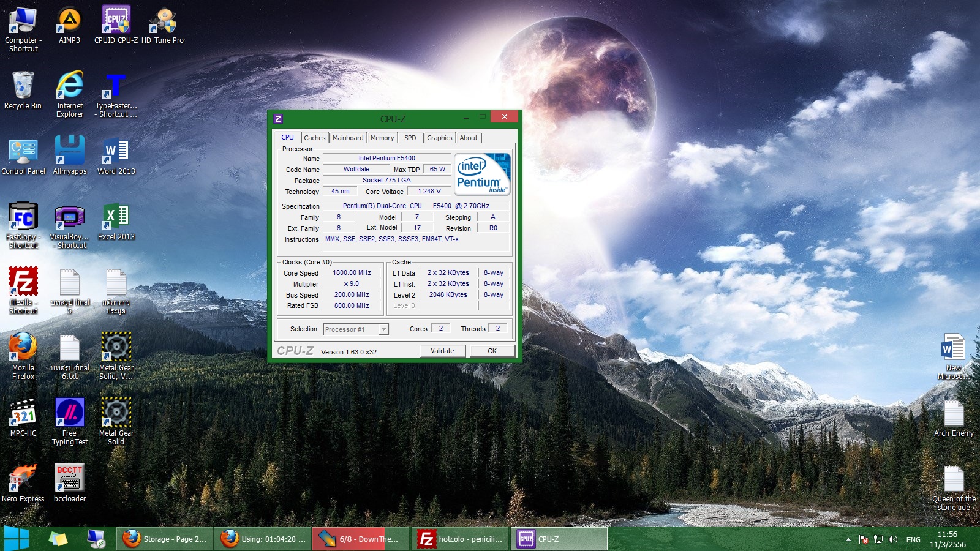
Task: Launch Allmyapps from the desktop
Action: click(x=70, y=156)
